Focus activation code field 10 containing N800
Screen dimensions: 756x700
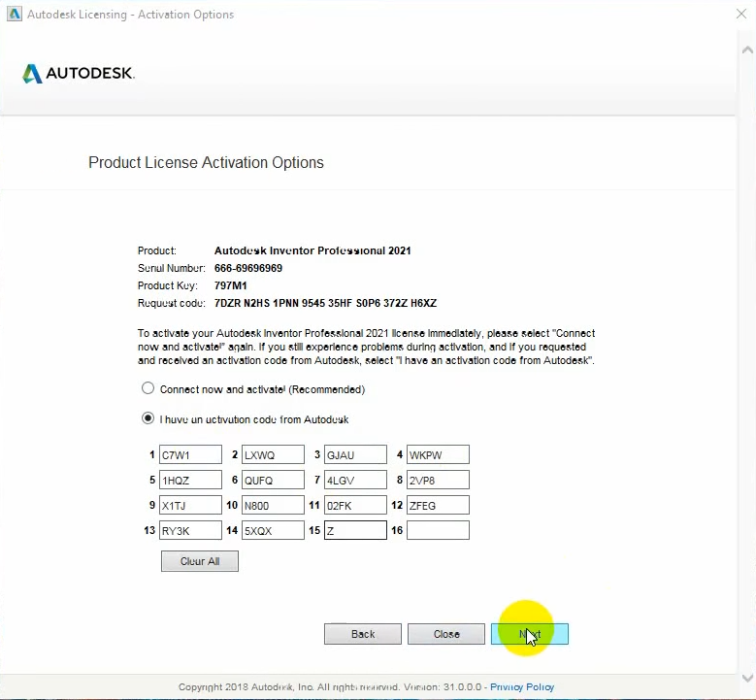[273, 505]
